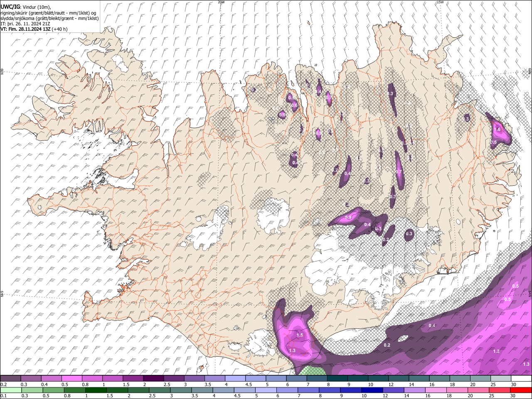The width and height of the screenshot is (532, 399).
Task: Select the "0.2" label in the upper legend
Action: click(3, 384)
